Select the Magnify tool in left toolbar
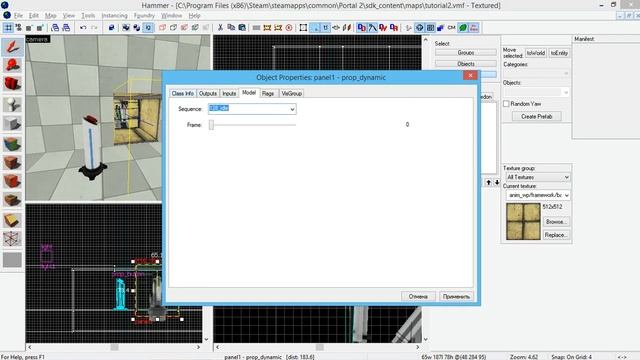 click(12, 65)
